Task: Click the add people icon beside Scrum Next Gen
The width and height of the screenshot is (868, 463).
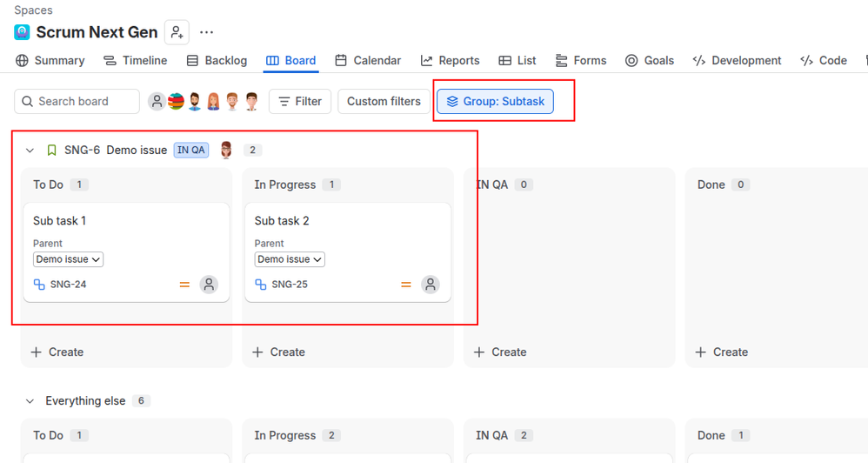Action: (x=177, y=32)
